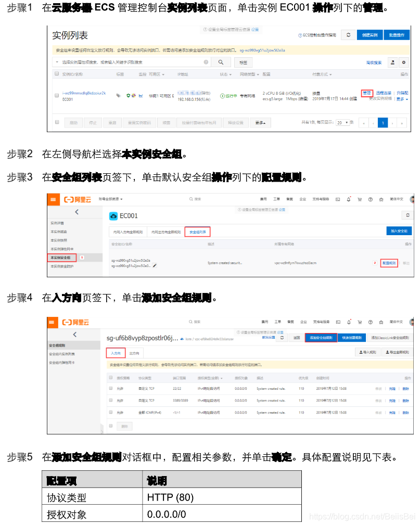Click the 导入规则 button
This screenshot has width=420, height=526.
tap(367, 352)
